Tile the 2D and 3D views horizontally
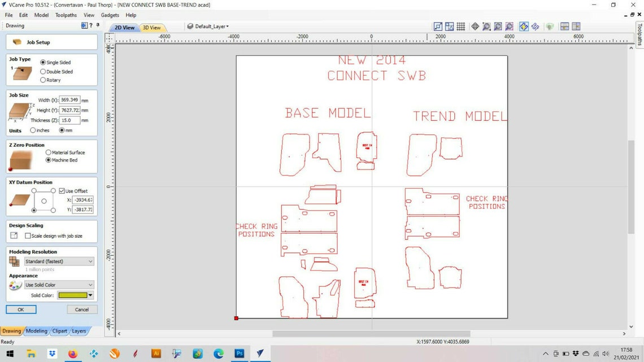644x362 pixels. pyautogui.click(x=565, y=27)
